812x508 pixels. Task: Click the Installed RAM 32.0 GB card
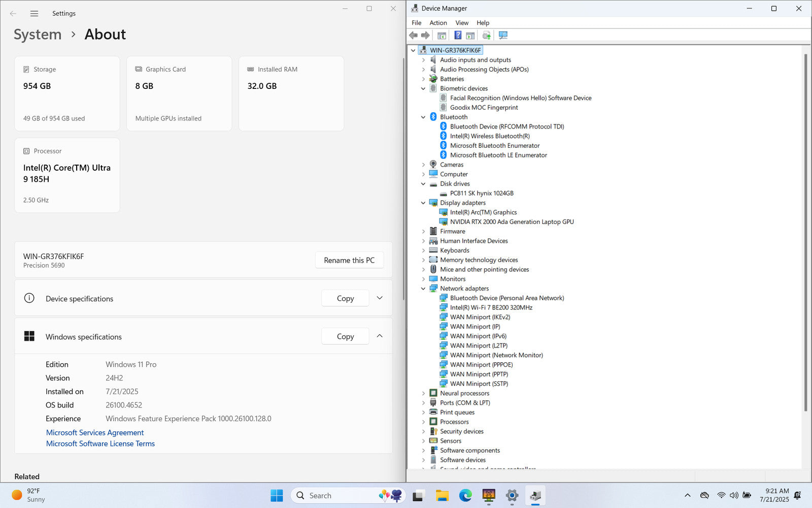[291, 93]
